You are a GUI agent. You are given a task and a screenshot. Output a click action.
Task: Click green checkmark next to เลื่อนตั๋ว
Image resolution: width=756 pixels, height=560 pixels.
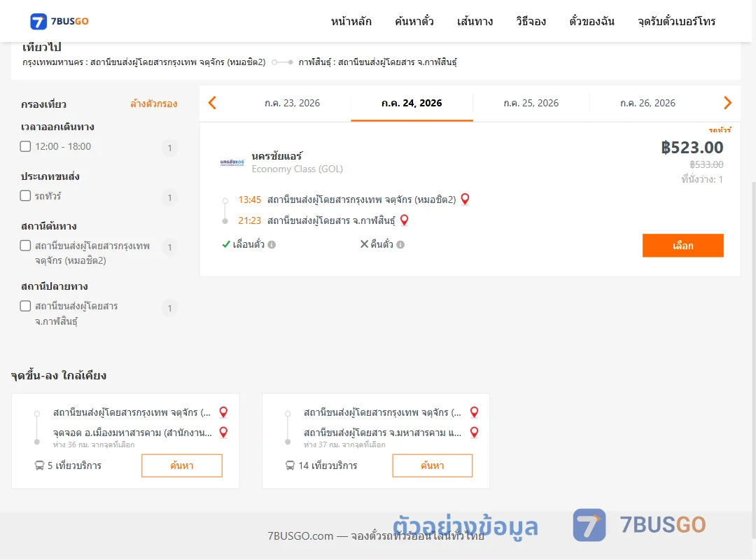pyautogui.click(x=225, y=244)
